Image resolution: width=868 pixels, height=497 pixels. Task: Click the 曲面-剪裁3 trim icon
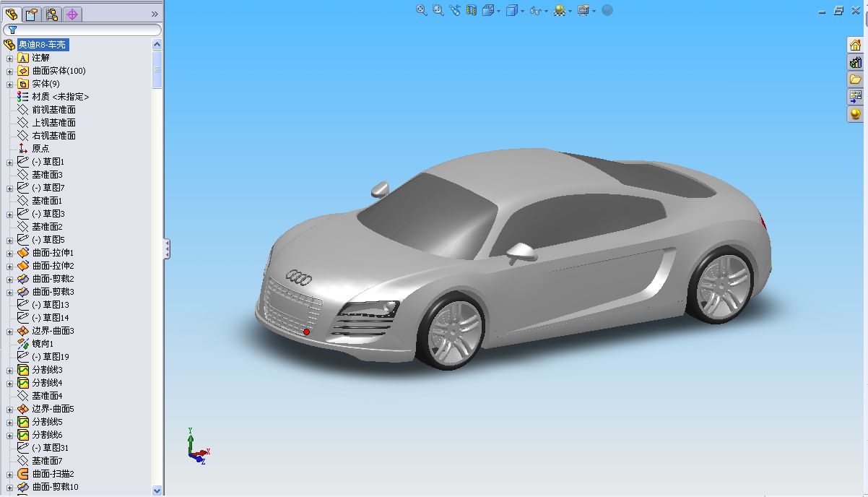click(x=23, y=292)
